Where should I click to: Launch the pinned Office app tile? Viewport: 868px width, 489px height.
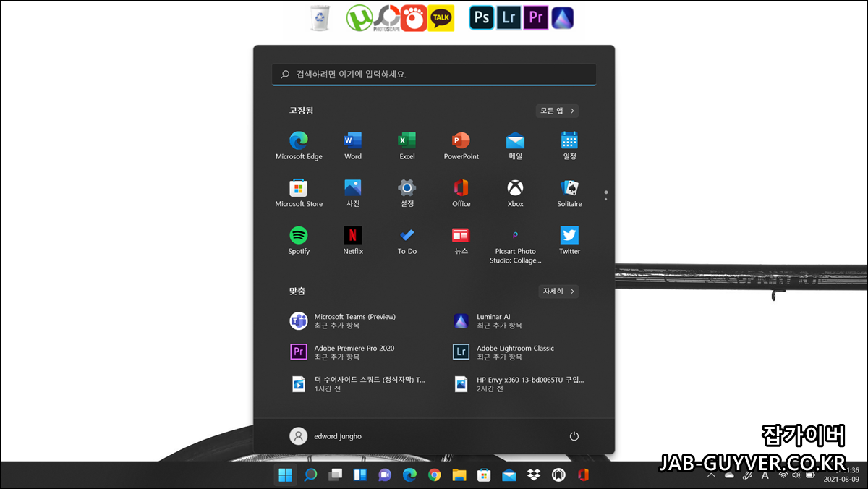(x=461, y=193)
